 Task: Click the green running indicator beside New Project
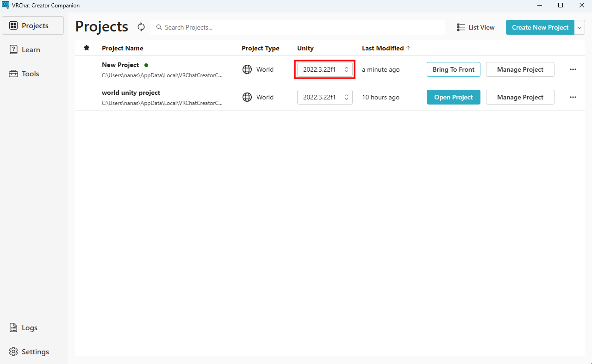point(146,65)
